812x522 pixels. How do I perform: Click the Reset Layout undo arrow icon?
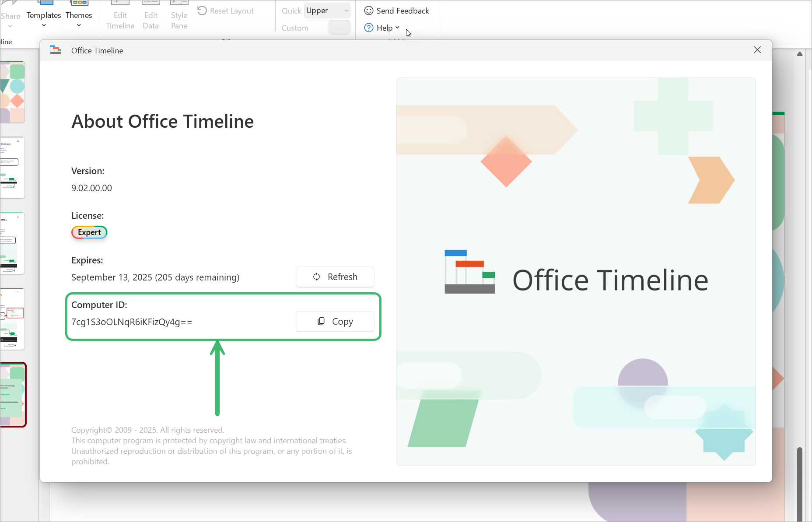(202, 11)
